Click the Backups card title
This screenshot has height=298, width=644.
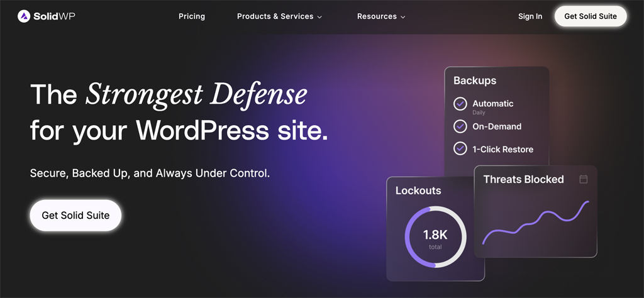[x=475, y=80]
